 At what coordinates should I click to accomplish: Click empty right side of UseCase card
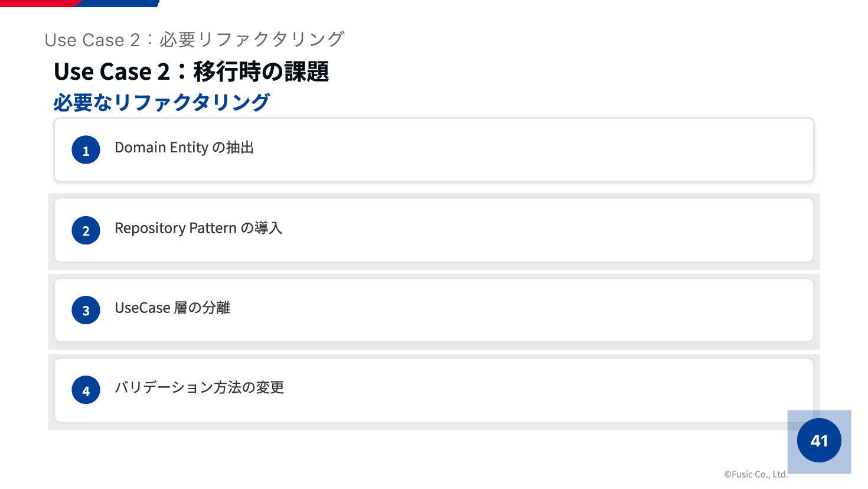click(x=590, y=310)
